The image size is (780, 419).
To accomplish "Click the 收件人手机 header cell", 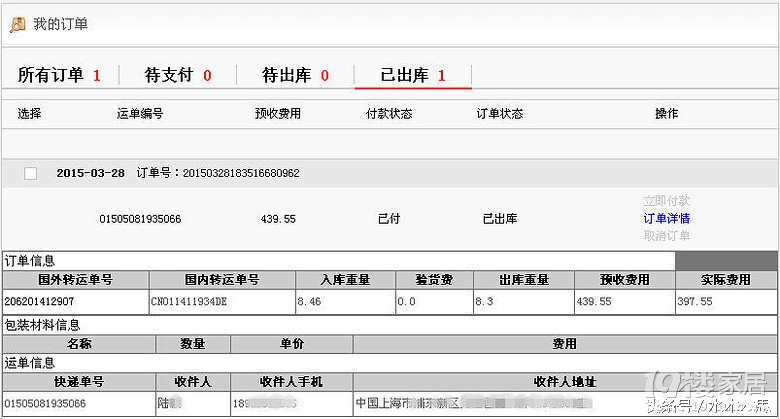I will [292, 382].
